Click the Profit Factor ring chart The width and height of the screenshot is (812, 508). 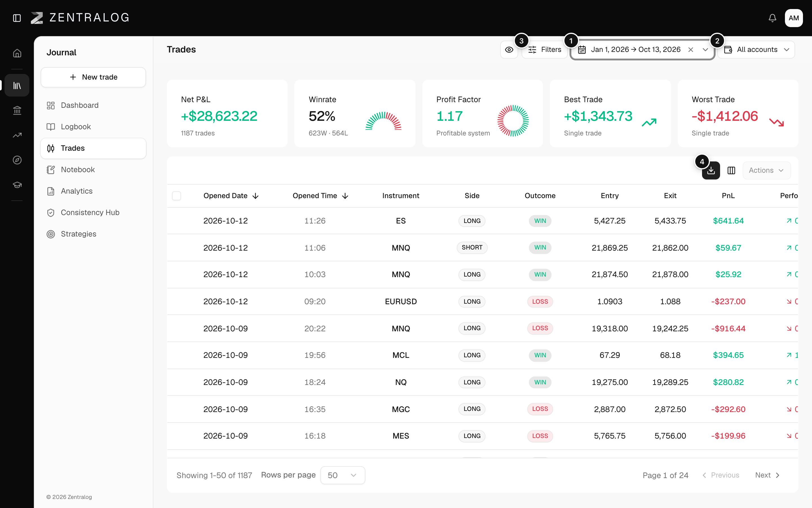(x=513, y=121)
